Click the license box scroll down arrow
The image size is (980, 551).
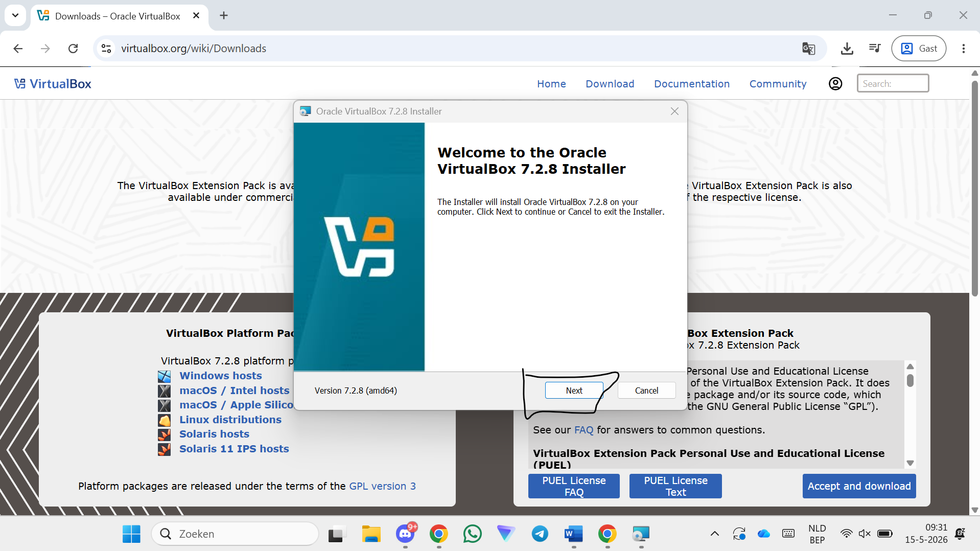[x=910, y=463]
